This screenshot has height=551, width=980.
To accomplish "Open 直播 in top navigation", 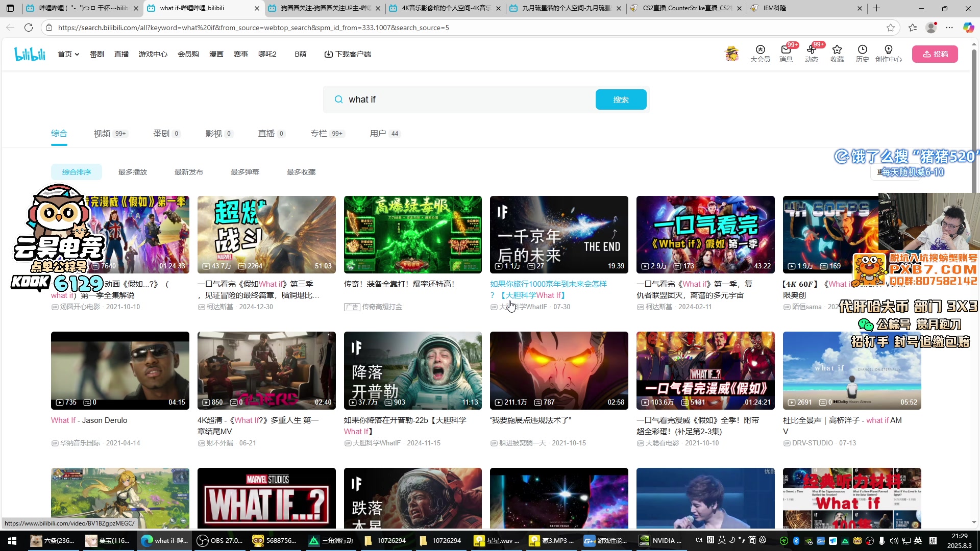I will coord(121,54).
